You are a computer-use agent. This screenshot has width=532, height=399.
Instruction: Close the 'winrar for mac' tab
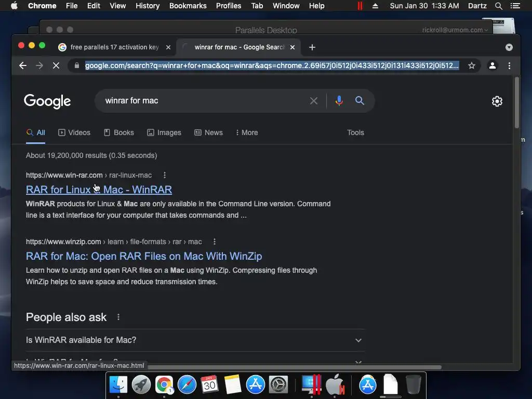coord(292,47)
